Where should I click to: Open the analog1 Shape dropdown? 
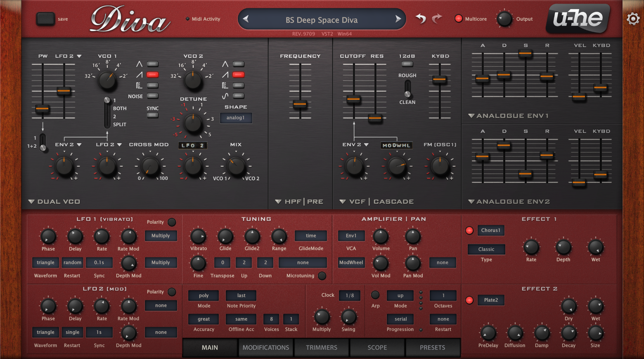[x=236, y=118]
